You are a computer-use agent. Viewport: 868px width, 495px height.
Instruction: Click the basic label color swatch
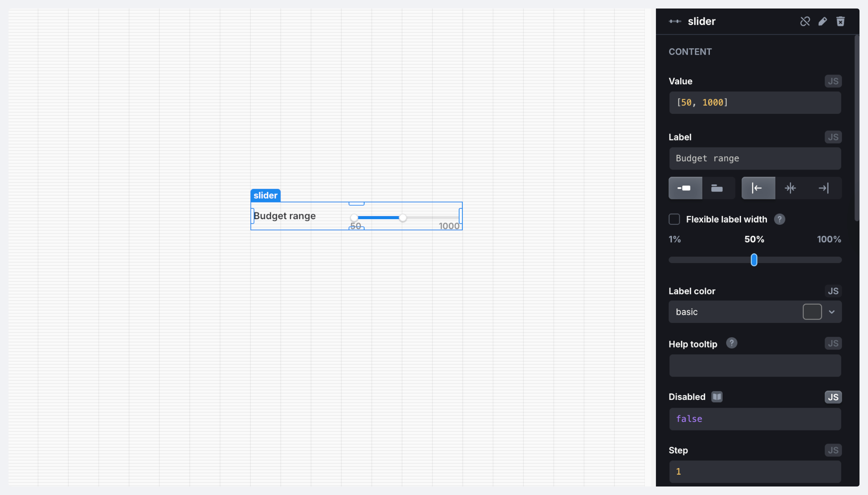coord(812,312)
